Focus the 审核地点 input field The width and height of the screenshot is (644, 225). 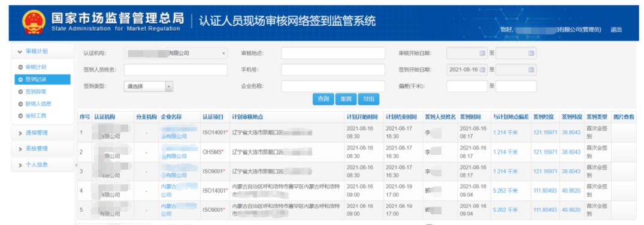pyautogui.click(x=333, y=53)
